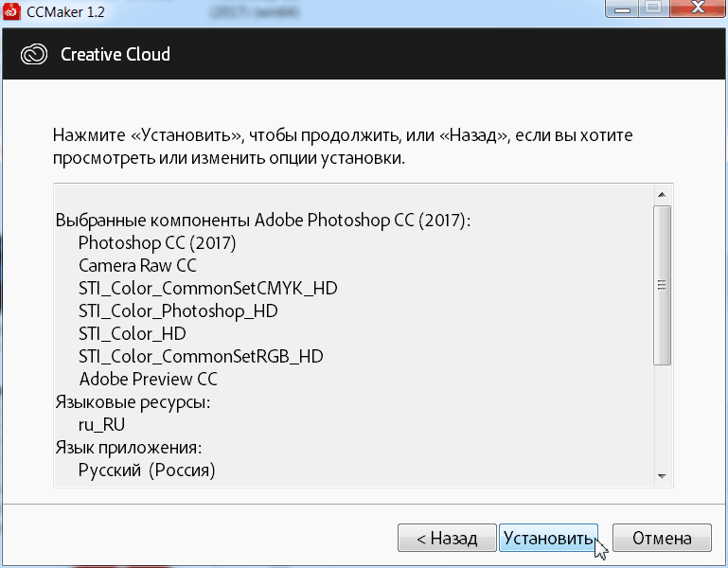
Task: Select the 'STI_Color_HD' line
Action: pos(132,334)
